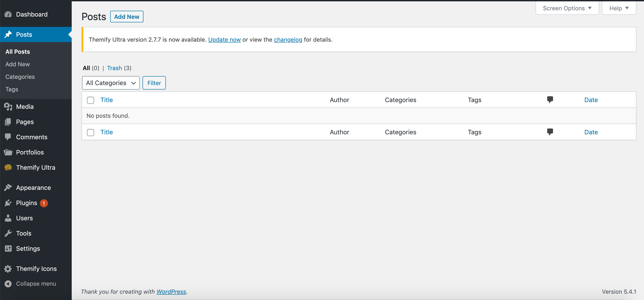This screenshot has width=644, height=300.
Task: Click the Plugins plug icon
Action: (x=8, y=203)
